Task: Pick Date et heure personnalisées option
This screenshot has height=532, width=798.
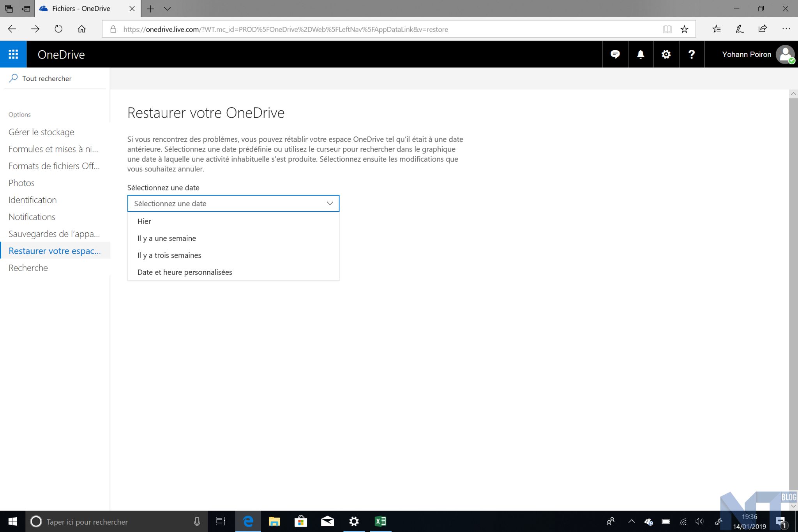Action: [x=185, y=272]
